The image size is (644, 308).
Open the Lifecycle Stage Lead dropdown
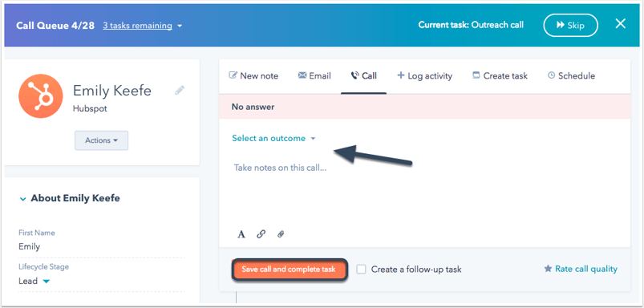[34, 282]
